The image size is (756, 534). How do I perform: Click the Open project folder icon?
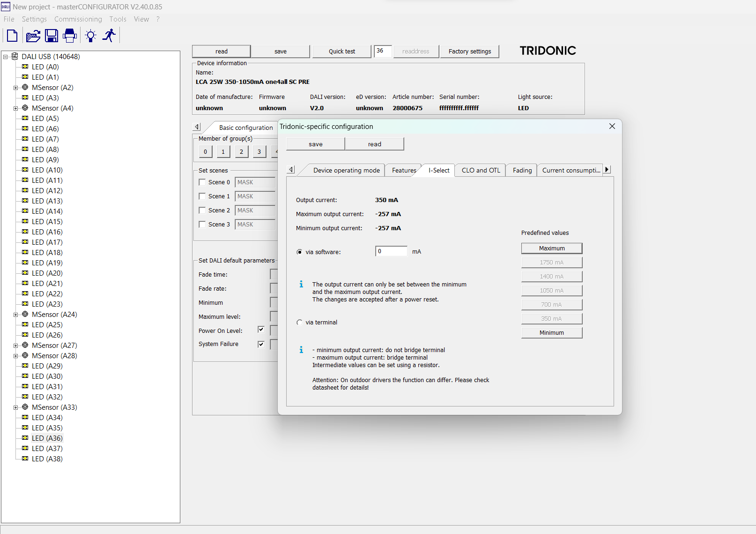(x=33, y=36)
